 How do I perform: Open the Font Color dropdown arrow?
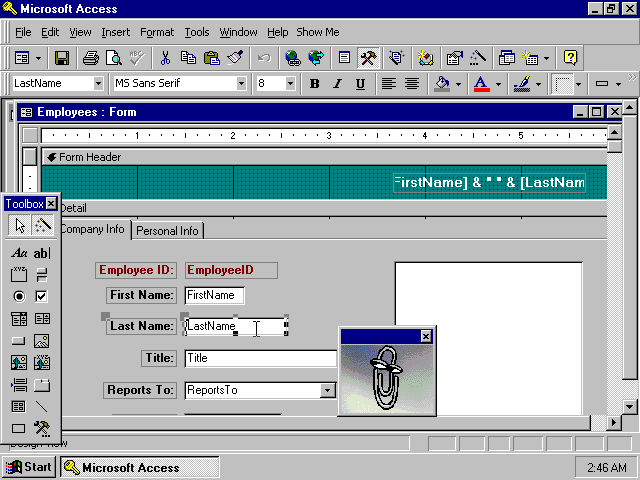498,84
